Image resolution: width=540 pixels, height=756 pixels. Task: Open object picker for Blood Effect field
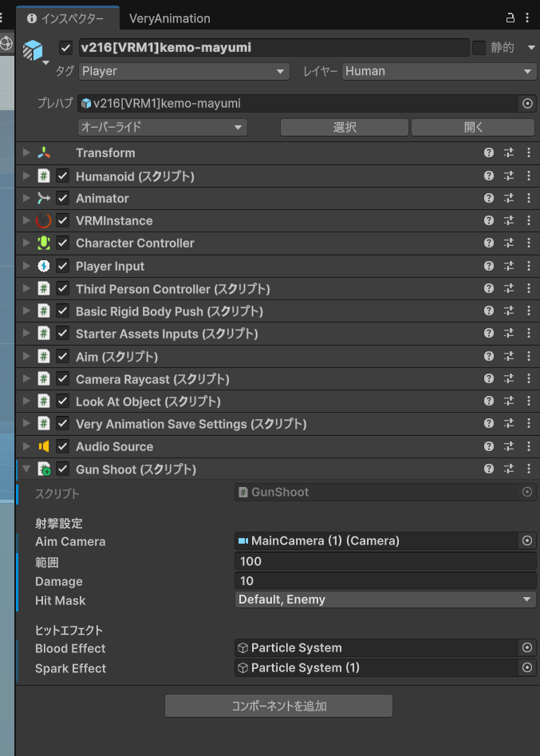click(526, 648)
